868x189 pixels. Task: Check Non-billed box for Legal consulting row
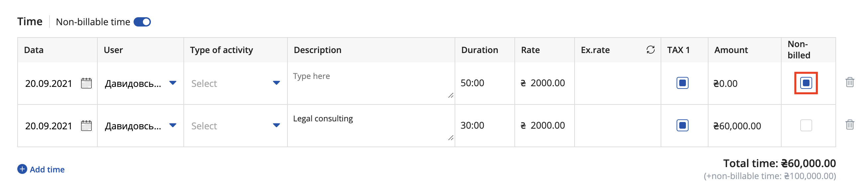pos(806,125)
